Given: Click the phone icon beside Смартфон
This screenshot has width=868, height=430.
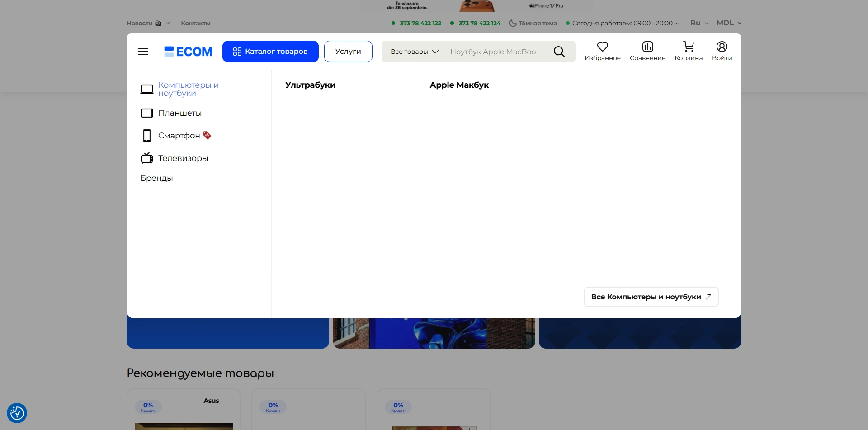Looking at the screenshot, I should 147,136.
